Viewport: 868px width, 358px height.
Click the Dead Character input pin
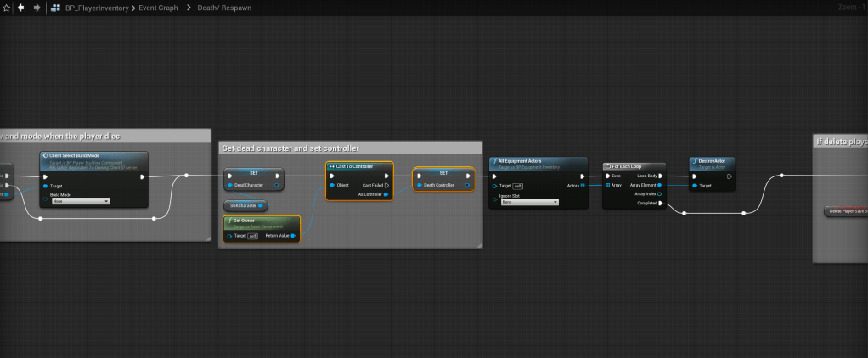point(230,185)
